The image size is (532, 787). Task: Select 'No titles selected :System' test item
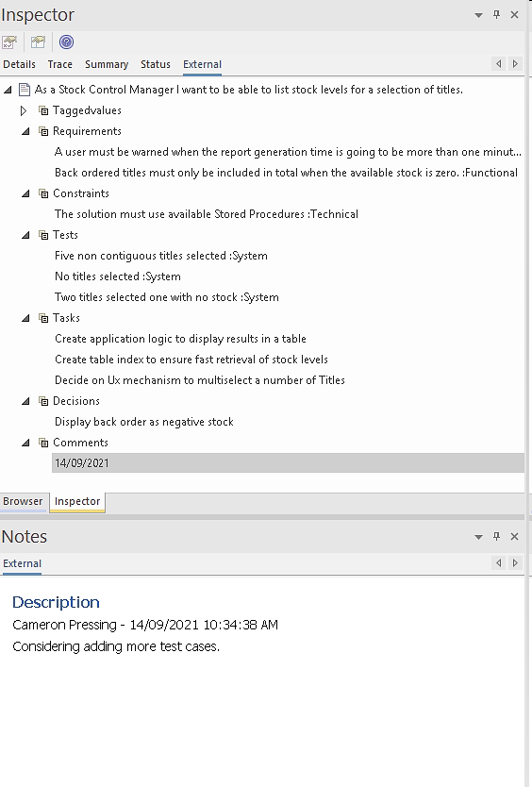click(x=118, y=276)
